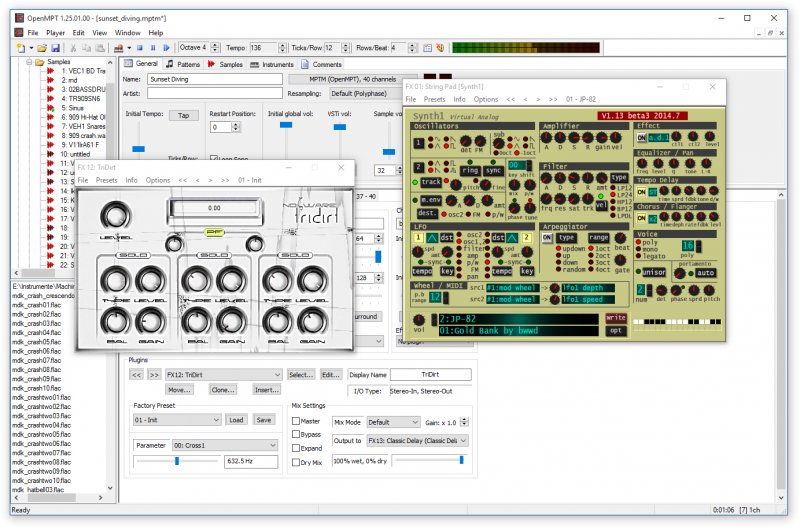Click the Display Name field TriDirt
Image resolution: width=800 pixels, height=528 pixels.
[x=431, y=374]
